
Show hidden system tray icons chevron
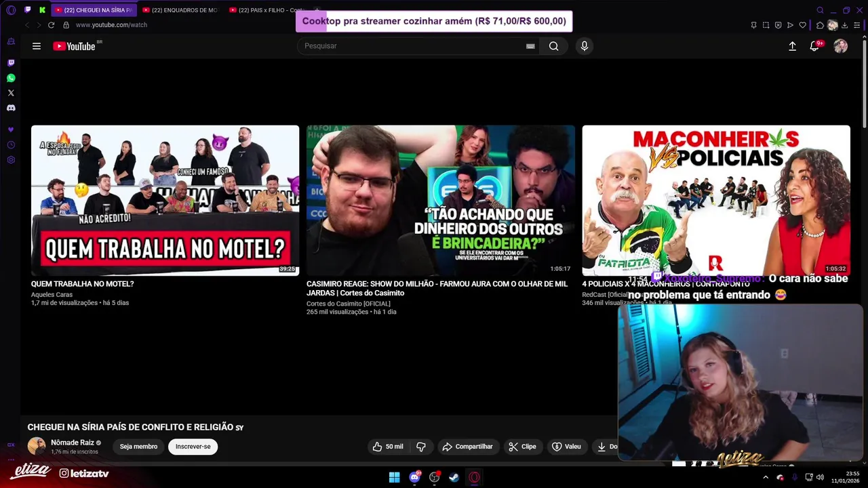tap(766, 477)
